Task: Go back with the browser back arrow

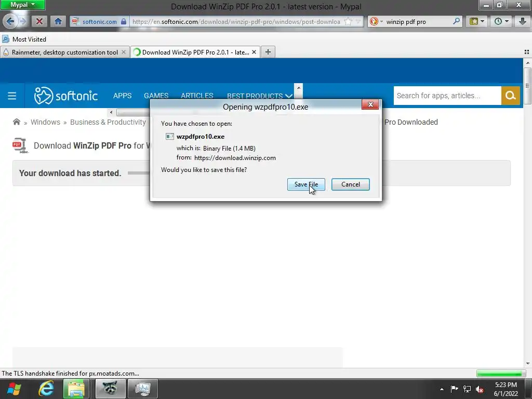Action: tap(10, 22)
